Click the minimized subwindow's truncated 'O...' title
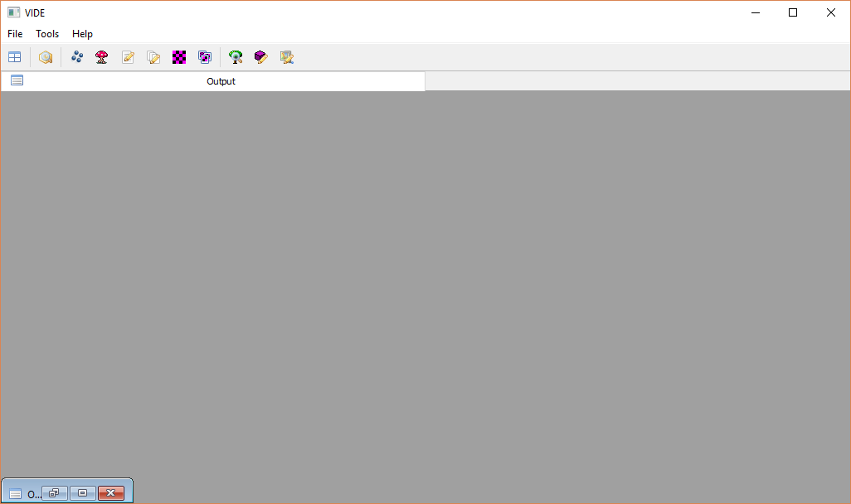Image resolution: width=851 pixels, height=504 pixels. click(34, 494)
